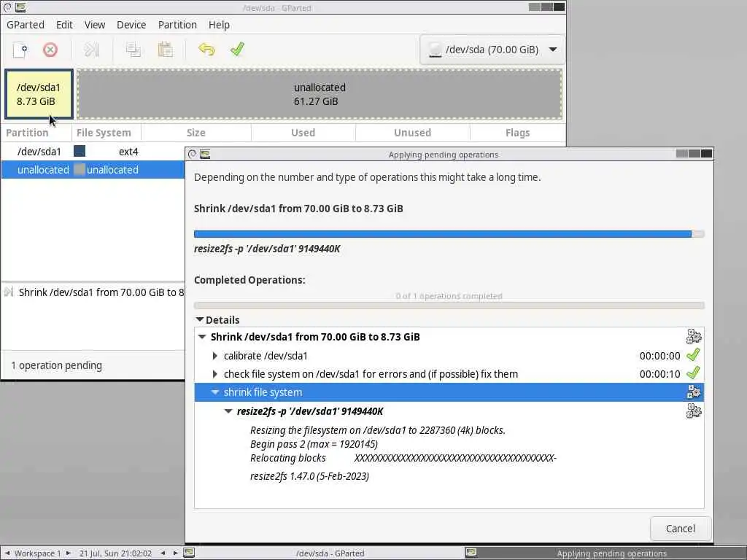Click the gears icon on Shrink /dev/sda1 row

(694, 337)
